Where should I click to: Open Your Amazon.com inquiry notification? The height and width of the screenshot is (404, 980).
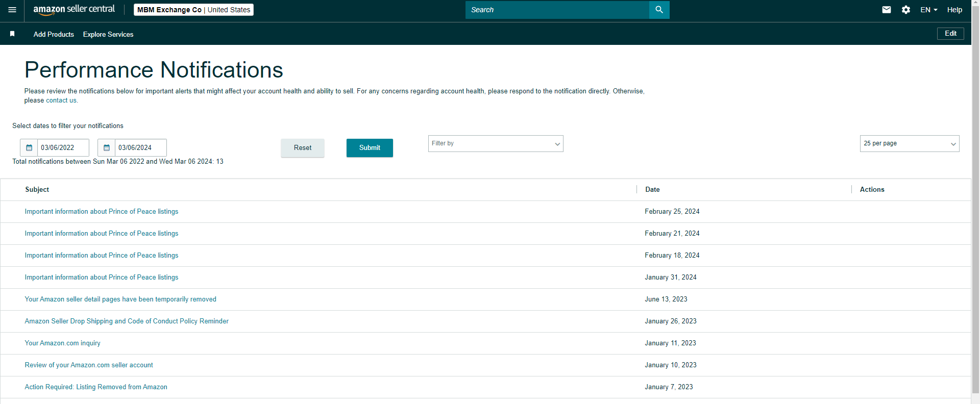[62, 343]
